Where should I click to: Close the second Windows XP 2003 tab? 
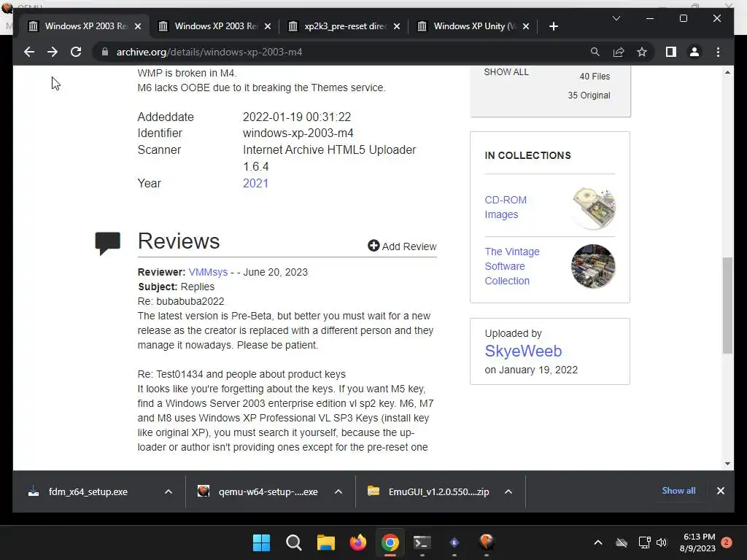tap(268, 26)
